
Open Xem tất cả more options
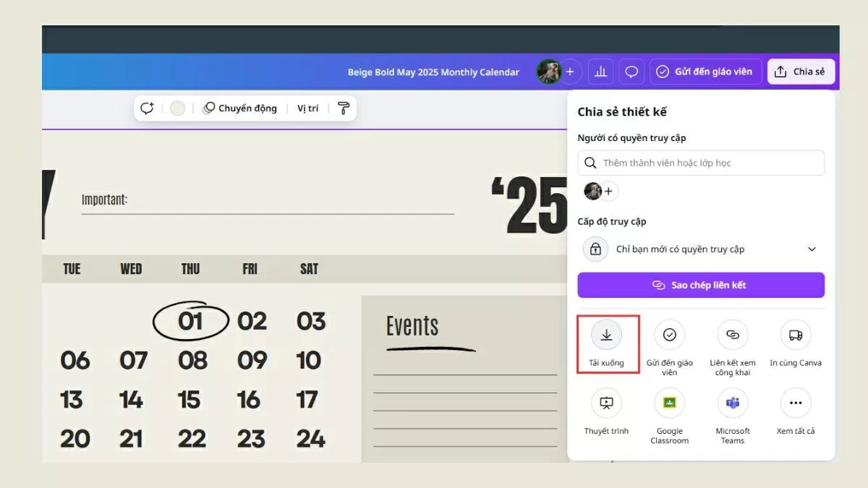click(x=795, y=403)
